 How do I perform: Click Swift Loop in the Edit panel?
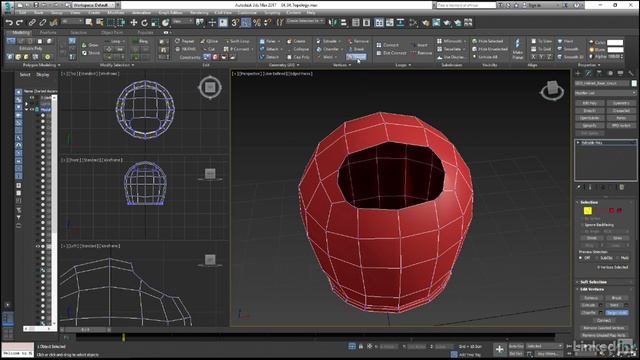(x=237, y=41)
